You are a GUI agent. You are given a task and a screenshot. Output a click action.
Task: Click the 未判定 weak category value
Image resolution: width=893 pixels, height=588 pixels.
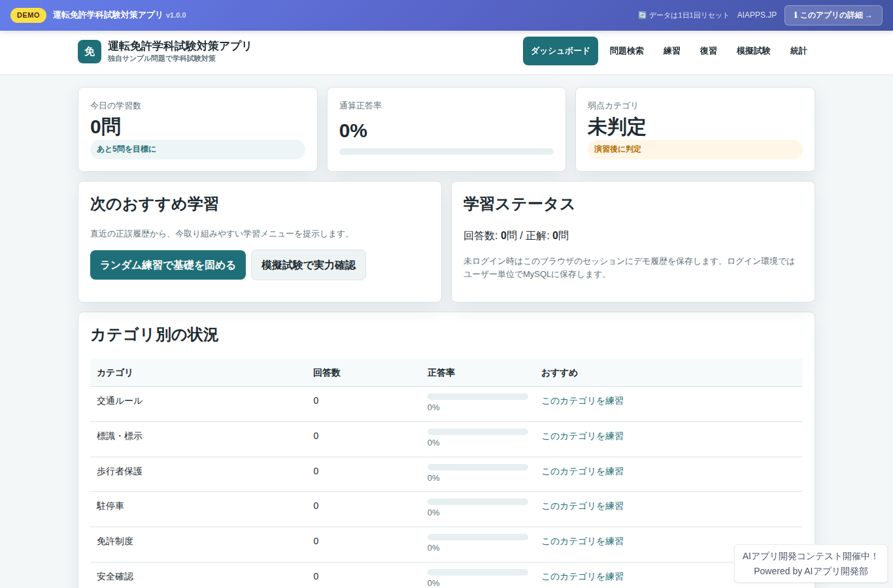click(616, 126)
